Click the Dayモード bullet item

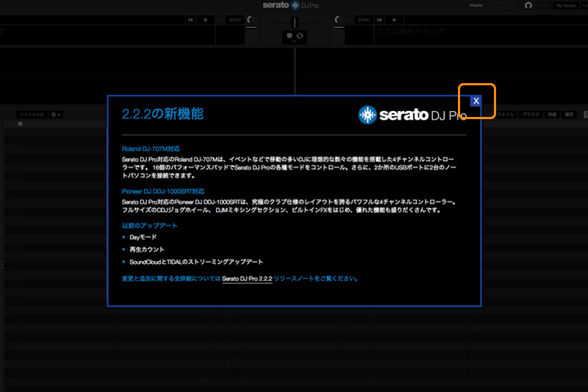click(x=143, y=237)
